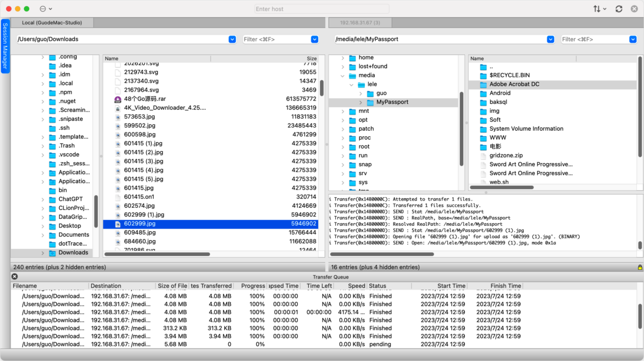Click the local file list horizontal scrollbar

[157, 254]
